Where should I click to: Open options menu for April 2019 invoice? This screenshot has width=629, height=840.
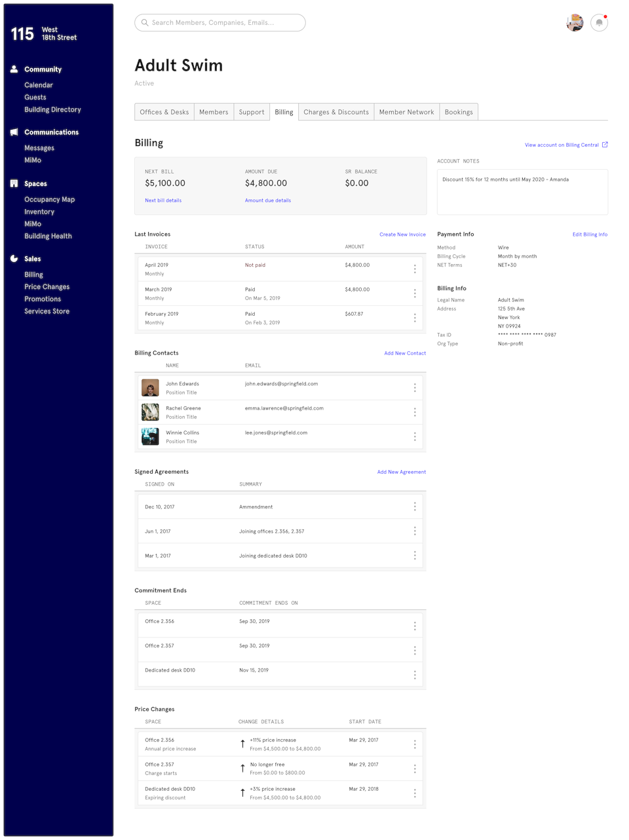[415, 269]
